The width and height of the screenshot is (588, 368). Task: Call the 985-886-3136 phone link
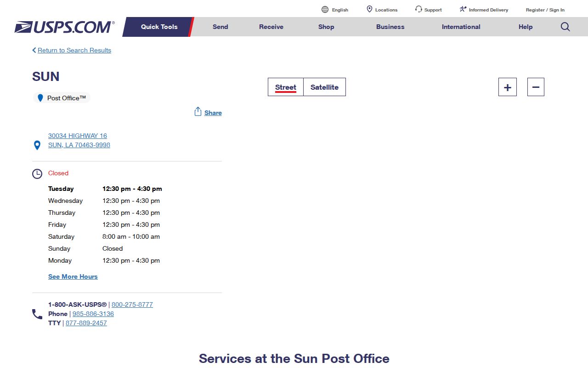tap(93, 314)
